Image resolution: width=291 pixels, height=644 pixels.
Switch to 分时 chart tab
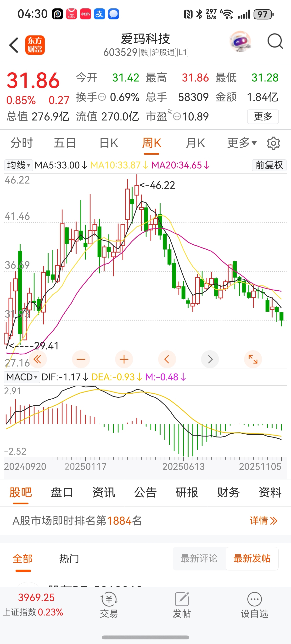click(x=22, y=143)
